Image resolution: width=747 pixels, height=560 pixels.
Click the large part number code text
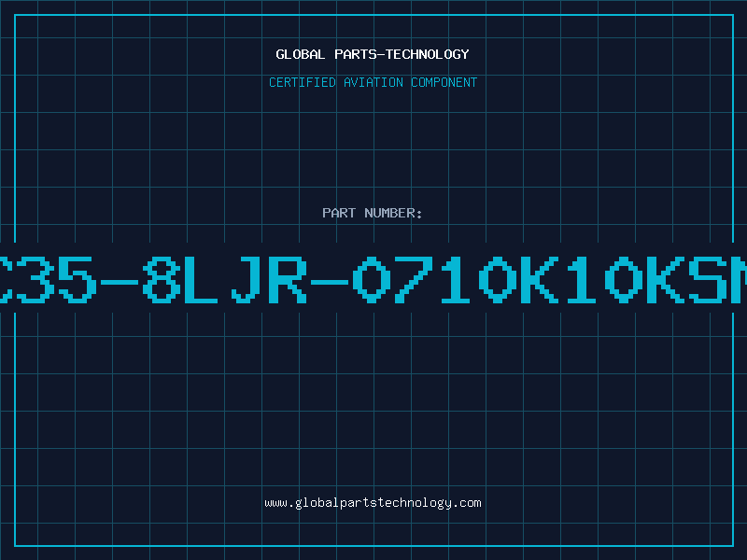point(373,279)
